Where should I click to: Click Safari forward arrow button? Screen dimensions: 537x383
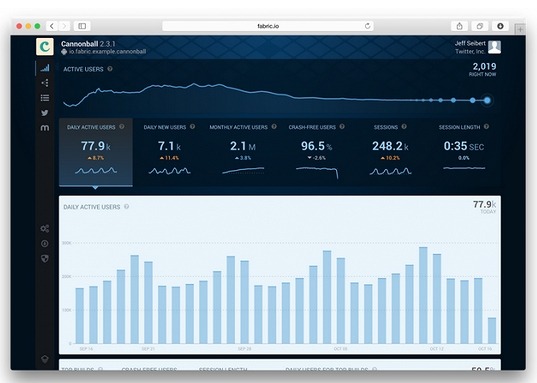coord(64,26)
